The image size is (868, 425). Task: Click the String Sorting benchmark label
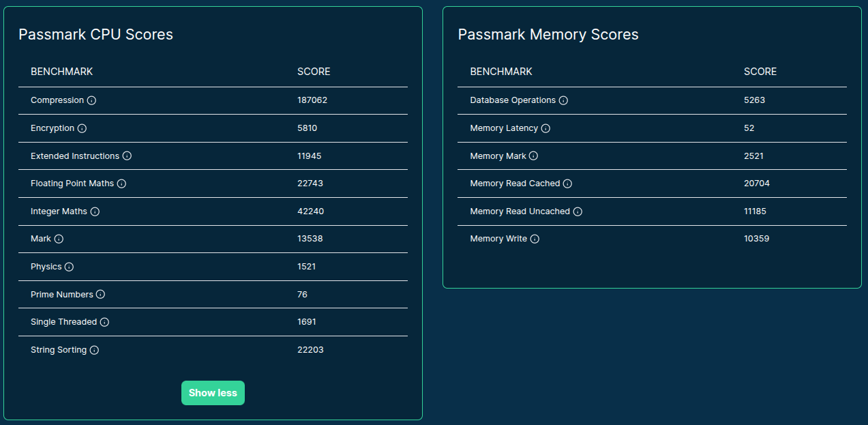coord(59,350)
